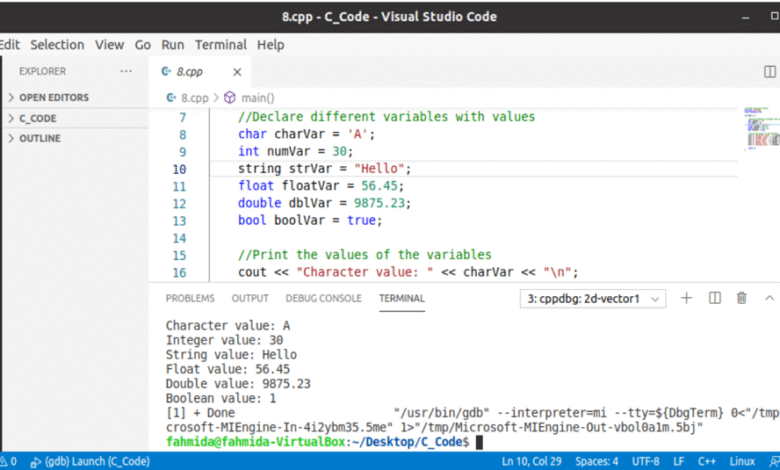
Task: Open Explorer's more actions ellipsis
Action: (126, 72)
